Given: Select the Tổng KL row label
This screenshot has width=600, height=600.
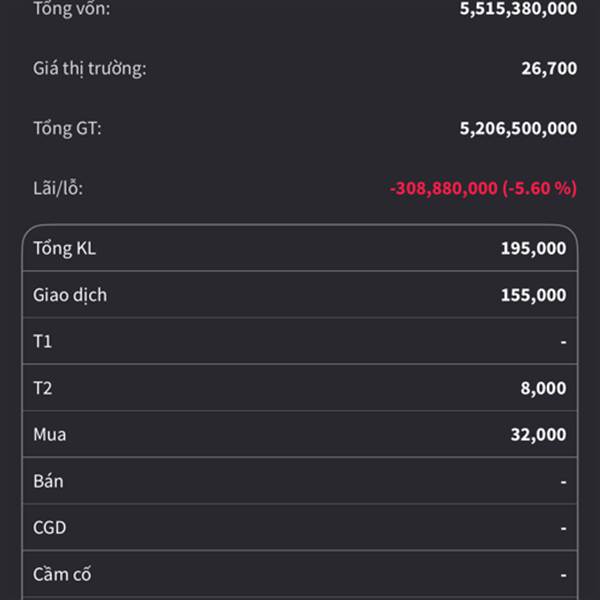Looking at the screenshot, I should pyautogui.click(x=64, y=248).
